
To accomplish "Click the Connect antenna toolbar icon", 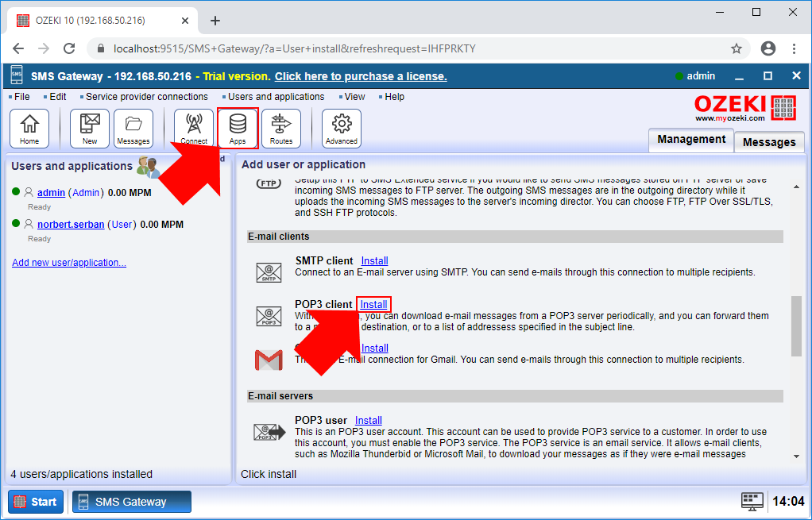I will coord(194,129).
